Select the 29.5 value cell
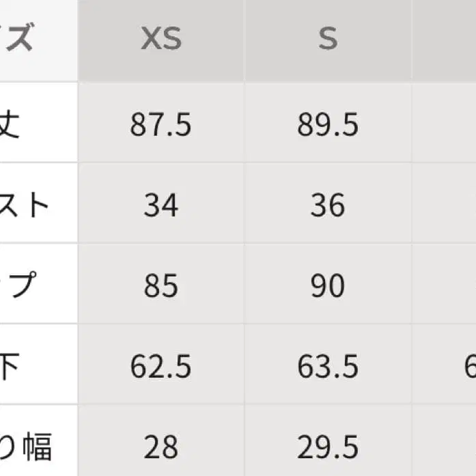Viewport: 476px width, 476px height. coord(328,447)
